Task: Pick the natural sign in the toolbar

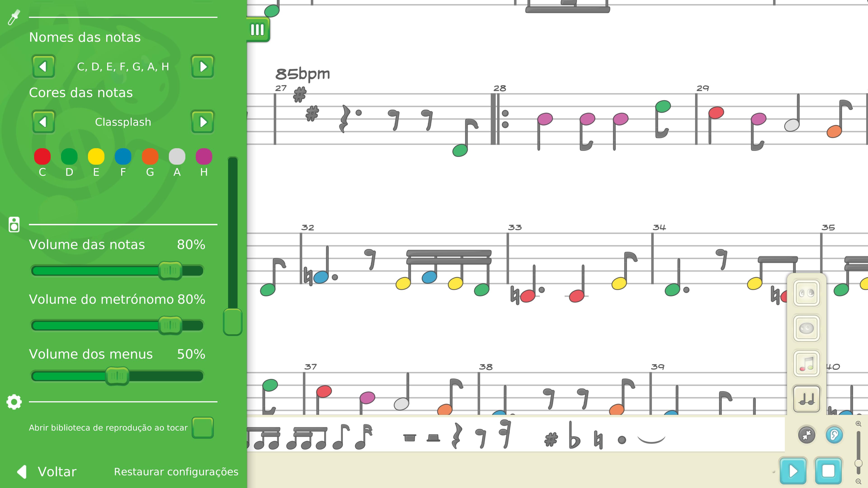Action: coord(598,439)
